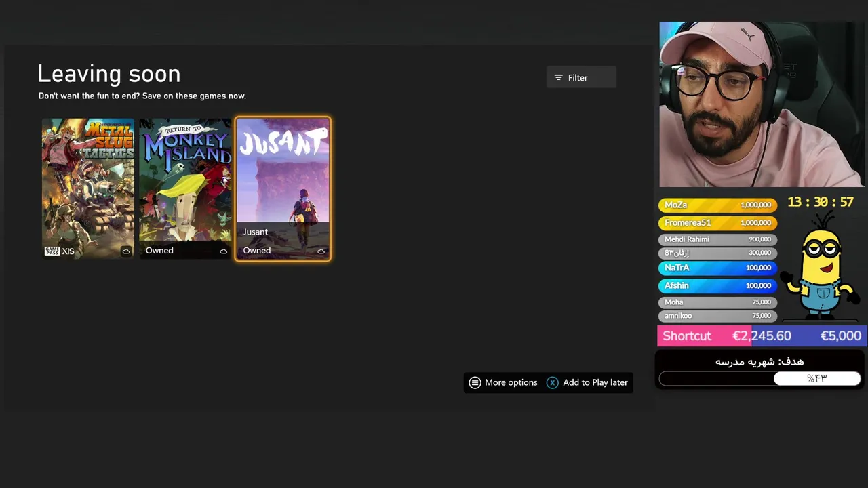Screen dimensions: 868x488
Task: Click Game Pass badge on Metal Slug
Action: (x=52, y=251)
